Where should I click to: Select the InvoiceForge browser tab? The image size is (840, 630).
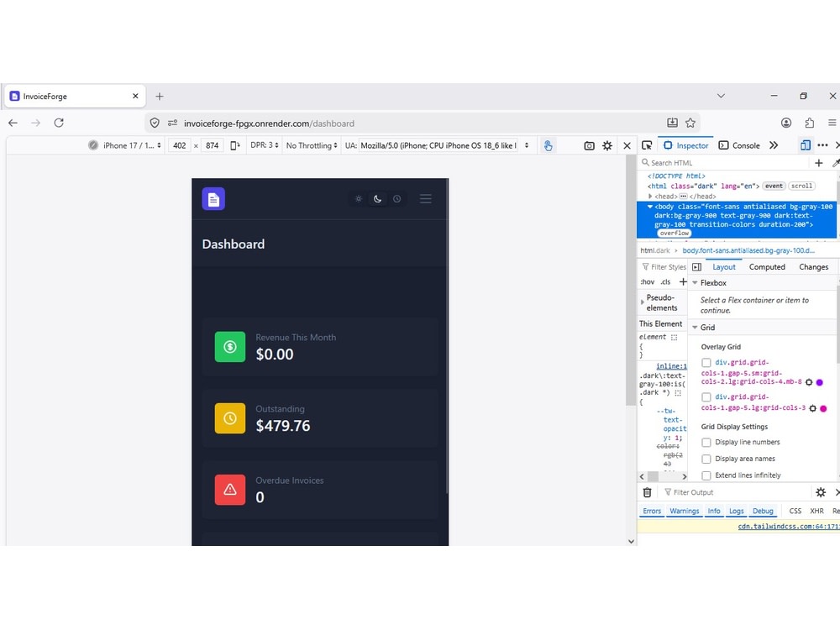(75, 97)
